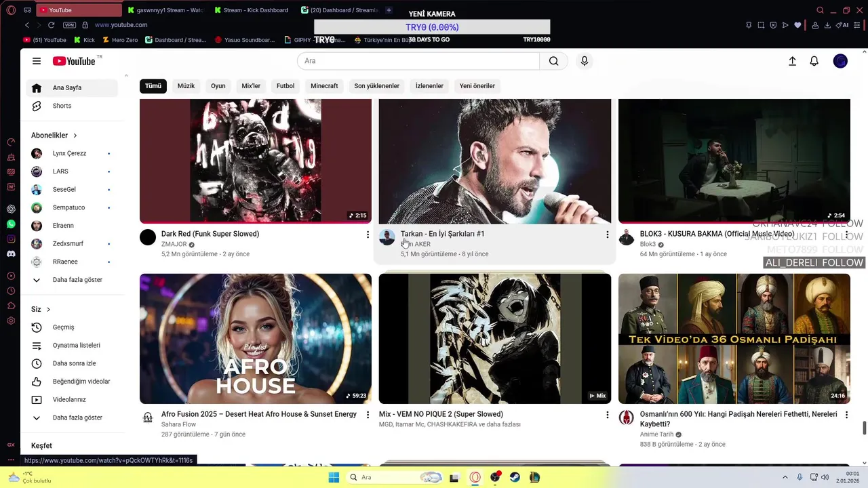Open the YouTube hamburger guide menu

pyautogui.click(x=37, y=61)
